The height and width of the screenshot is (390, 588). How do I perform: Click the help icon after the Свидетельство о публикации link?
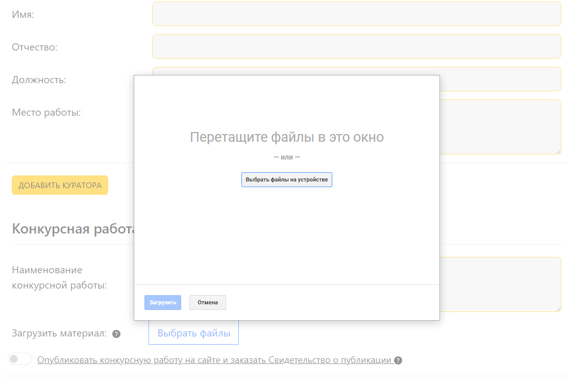pyautogui.click(x=398, y=360)
